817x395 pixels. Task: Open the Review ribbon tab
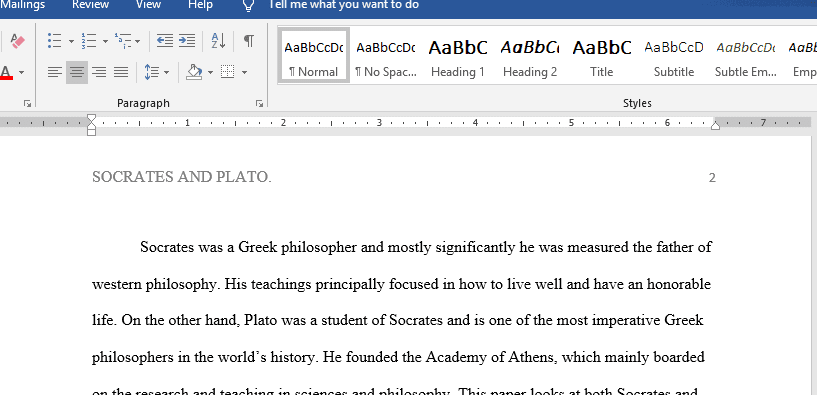click(x=91, y=6)
